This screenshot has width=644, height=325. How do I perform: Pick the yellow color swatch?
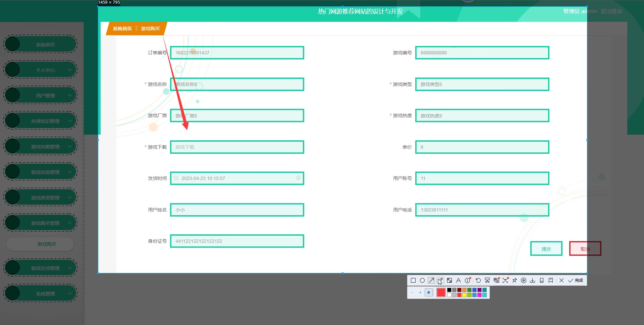coord(464,295)
